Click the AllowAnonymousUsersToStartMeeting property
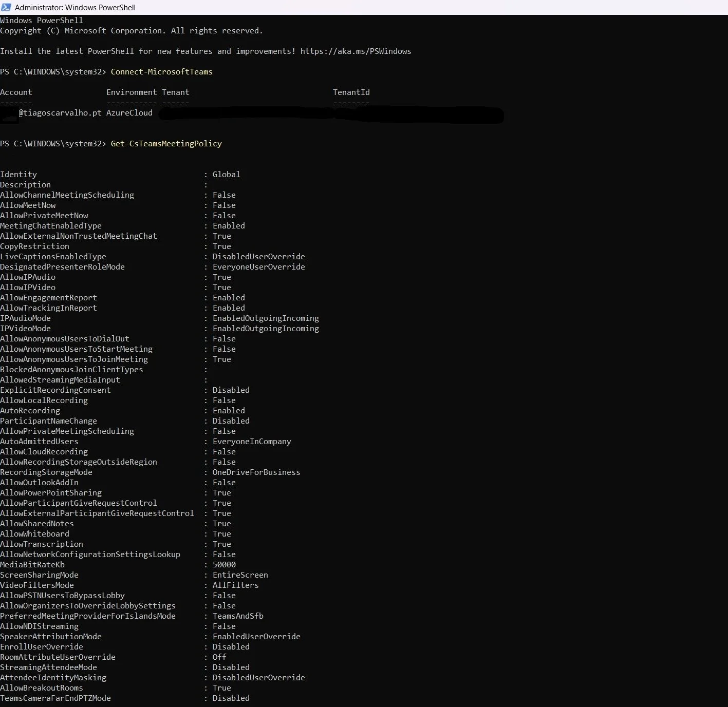728x707 pixels. click(76, 349)
